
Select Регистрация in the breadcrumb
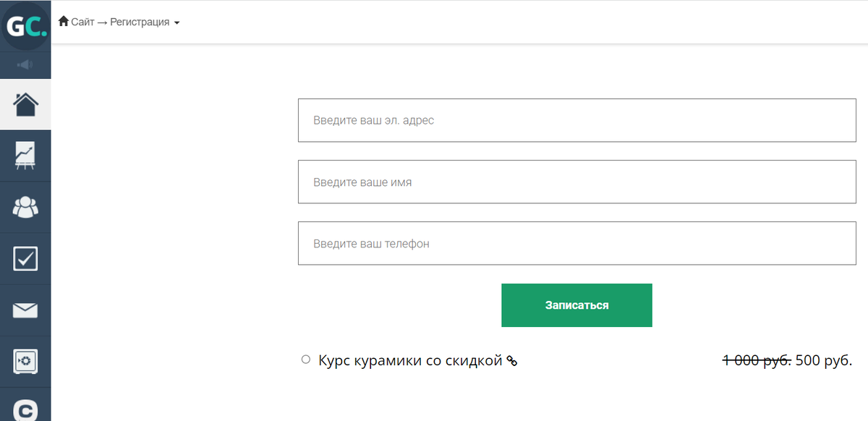coord(140,22)
